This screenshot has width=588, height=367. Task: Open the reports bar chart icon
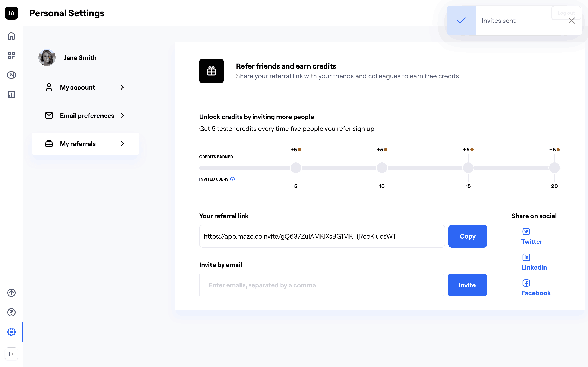coord(11,94)
